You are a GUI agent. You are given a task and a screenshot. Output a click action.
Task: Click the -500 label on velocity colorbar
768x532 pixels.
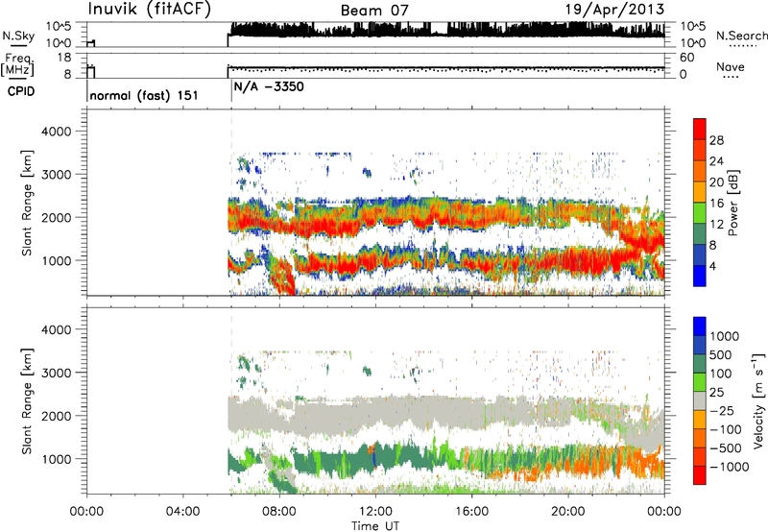coord(726,447)
